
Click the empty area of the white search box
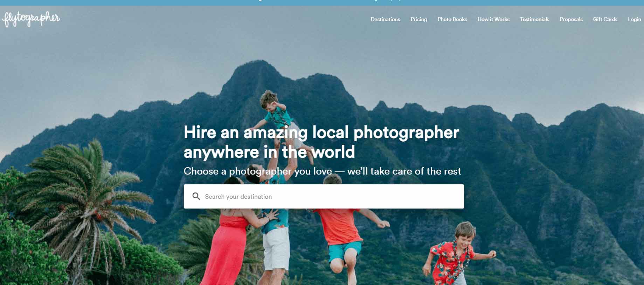pyautogui.click(x=368, y=196)
